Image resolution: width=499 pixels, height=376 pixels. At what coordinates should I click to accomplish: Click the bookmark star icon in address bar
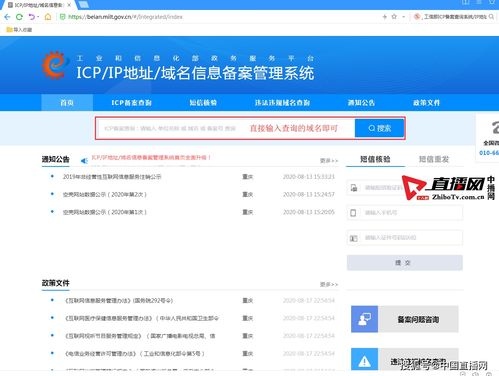pyautogui.click(x=394, y=16)
